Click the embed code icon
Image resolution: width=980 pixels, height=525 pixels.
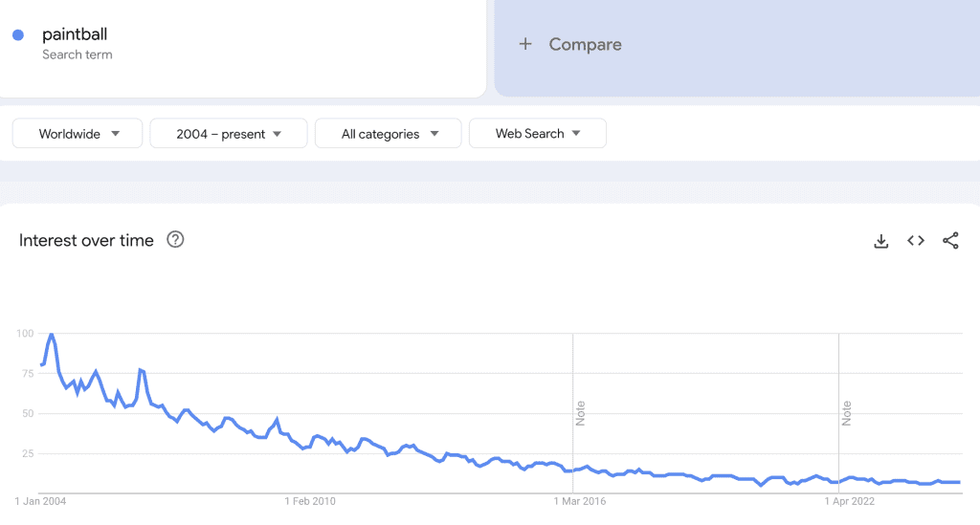click(916, 241)
